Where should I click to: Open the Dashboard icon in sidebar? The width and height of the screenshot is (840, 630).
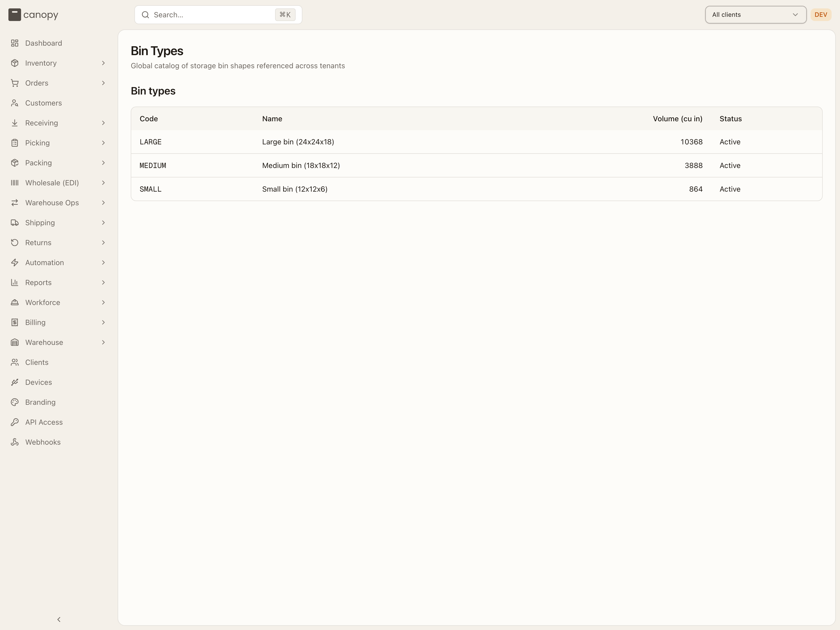[x=15, y=43]
